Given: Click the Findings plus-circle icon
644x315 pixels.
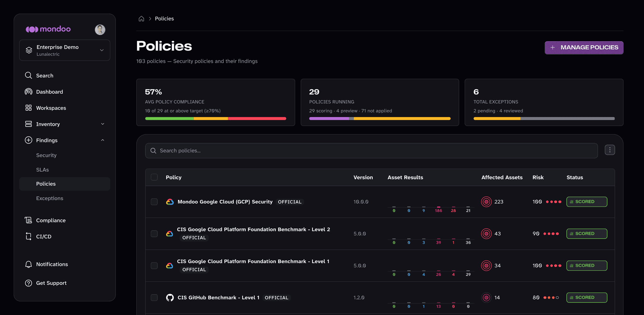Looking at the screenshot, I should [x=29, y=140].
